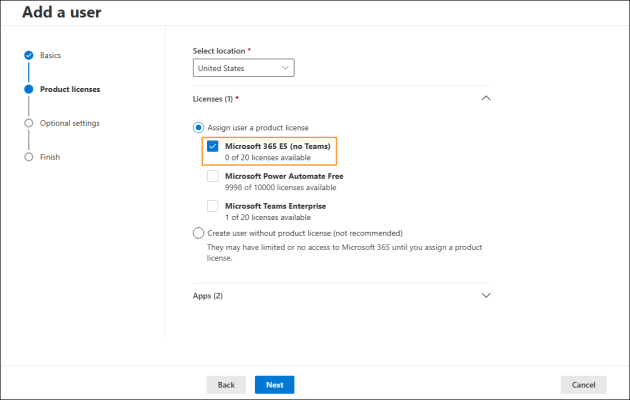
Task: Go to the Finish step
Action: pos(50,157)
